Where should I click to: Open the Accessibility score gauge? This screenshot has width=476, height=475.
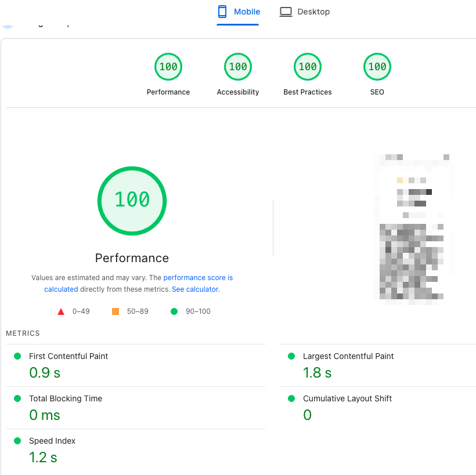(x=238, y=67)
